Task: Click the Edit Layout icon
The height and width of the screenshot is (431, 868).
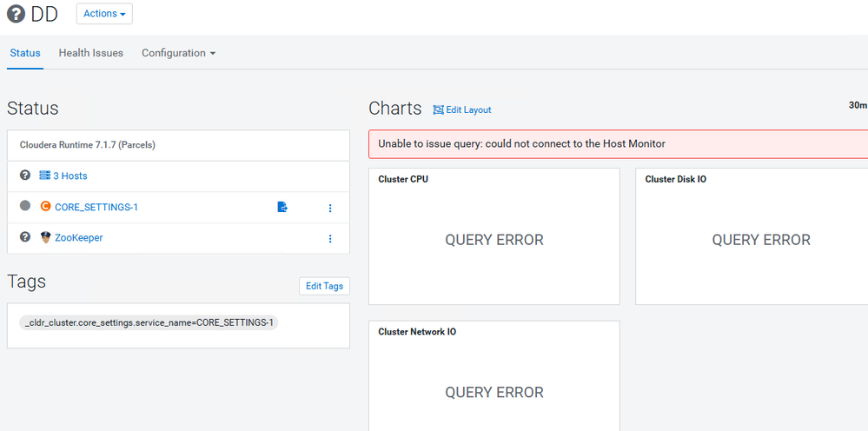Action: tap(439, 109)
